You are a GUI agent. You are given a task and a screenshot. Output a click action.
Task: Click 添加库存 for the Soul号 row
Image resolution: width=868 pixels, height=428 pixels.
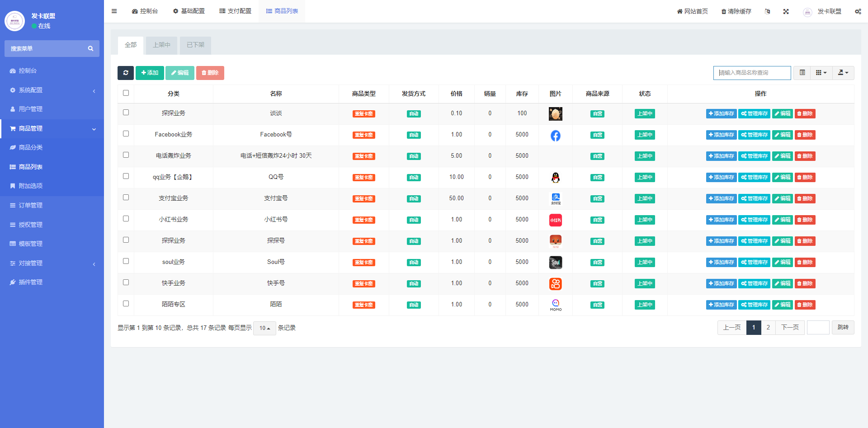(x=721, y=263)
